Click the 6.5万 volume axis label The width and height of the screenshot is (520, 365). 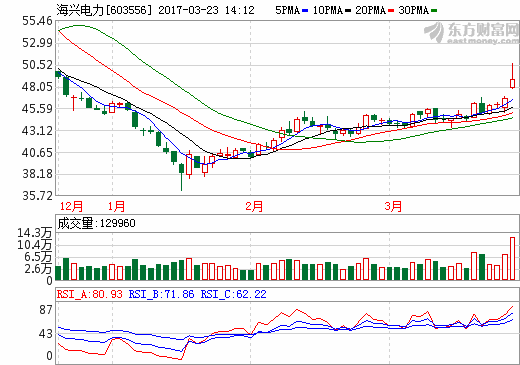[x=38, y=257]
